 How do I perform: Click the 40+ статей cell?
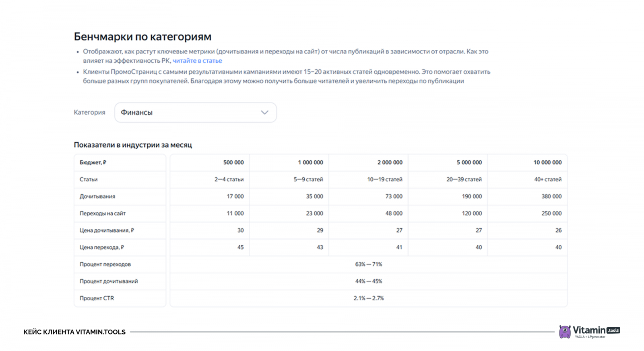pos(548,179)
